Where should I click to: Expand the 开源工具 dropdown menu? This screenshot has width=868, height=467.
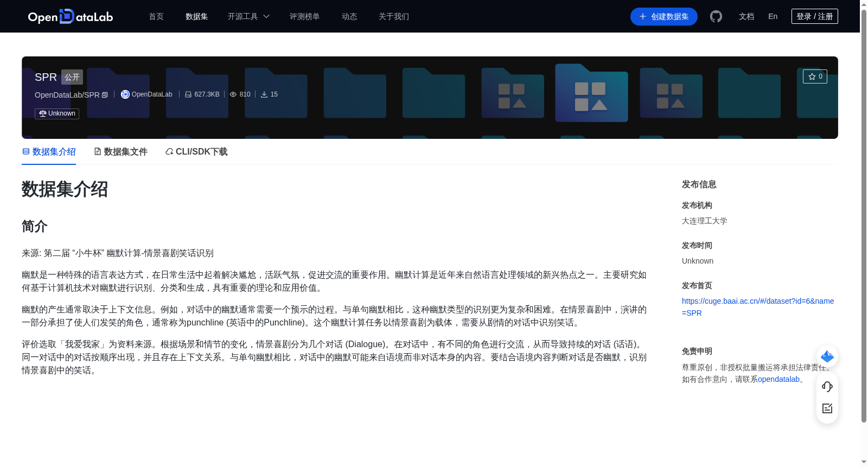(248, 16)
